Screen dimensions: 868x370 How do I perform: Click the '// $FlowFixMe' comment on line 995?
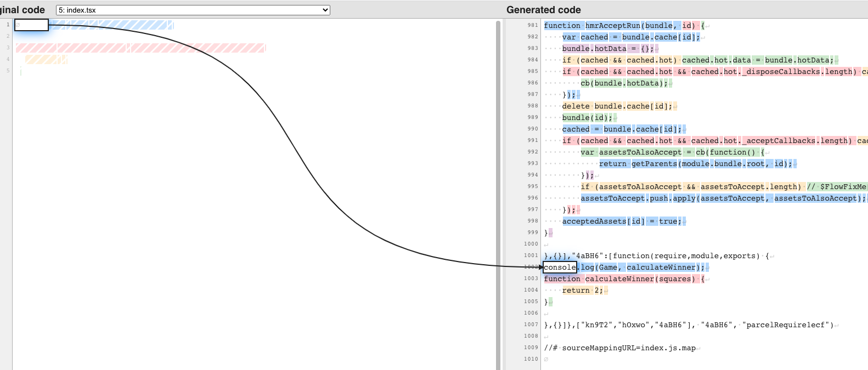click(836, 187)
